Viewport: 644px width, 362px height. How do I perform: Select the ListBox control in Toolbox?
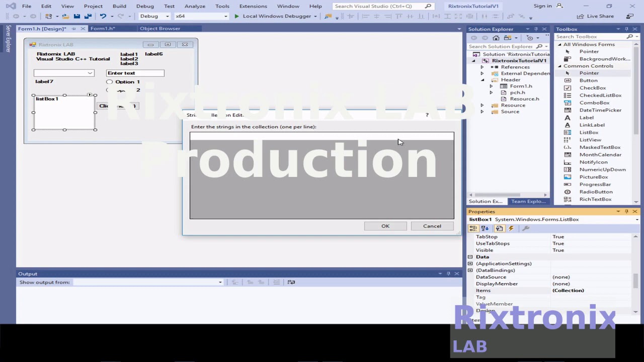click(589, 132)
